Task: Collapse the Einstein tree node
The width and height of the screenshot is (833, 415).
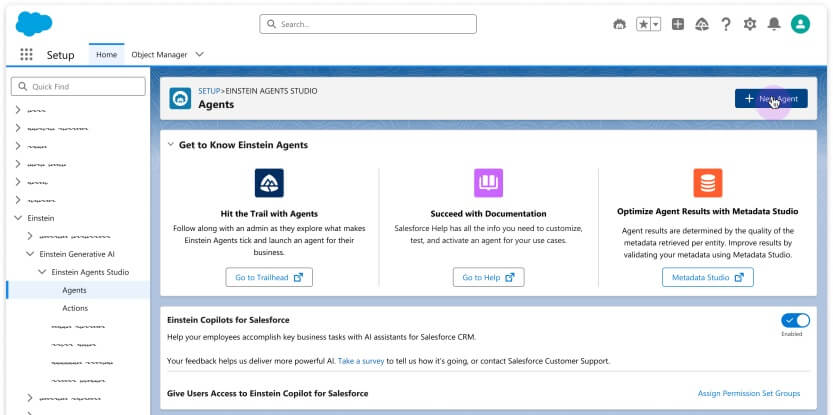Action: click(18, 218)
